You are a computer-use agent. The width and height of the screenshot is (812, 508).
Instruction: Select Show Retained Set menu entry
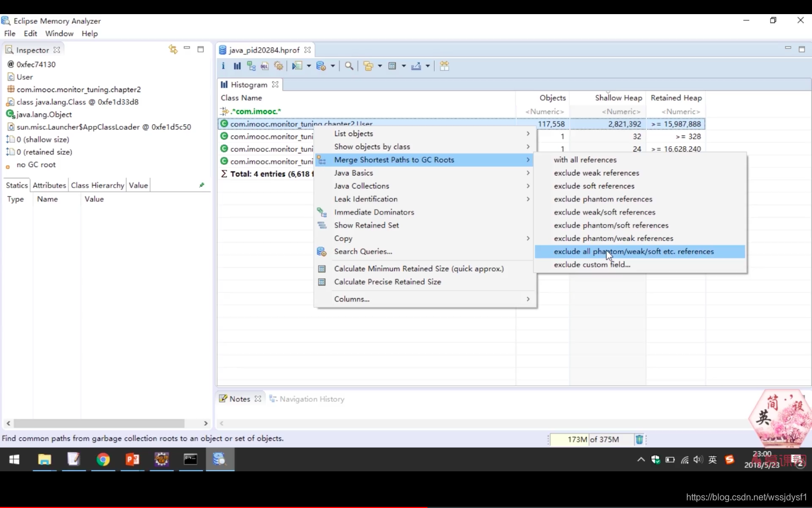[x=425, y=225]
